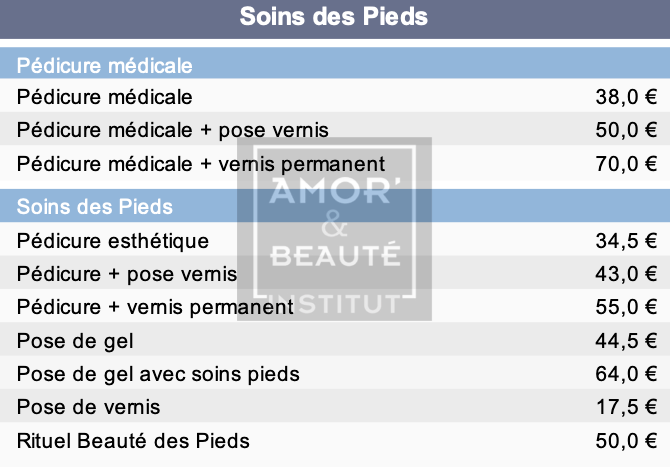Image resolution: width=670 pixels, height=467 pixels.
Task: Select Pose de gel avec soins pieds
Action: tap(158, 374)
